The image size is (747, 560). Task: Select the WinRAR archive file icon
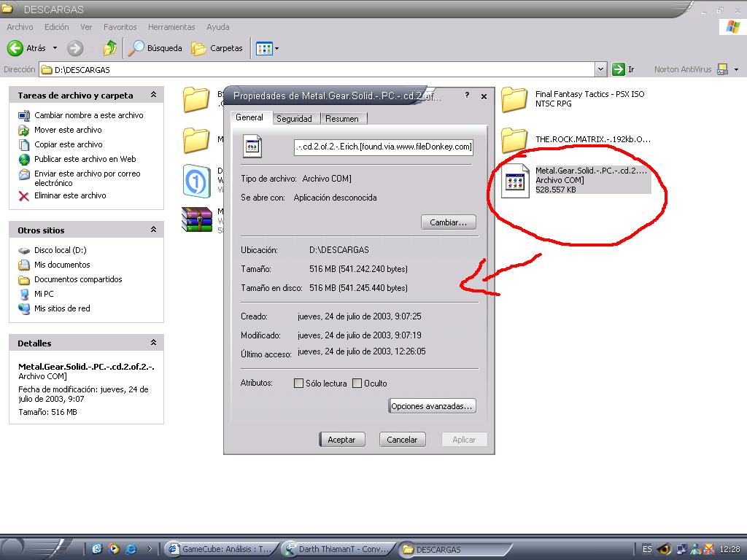(197, 219)
